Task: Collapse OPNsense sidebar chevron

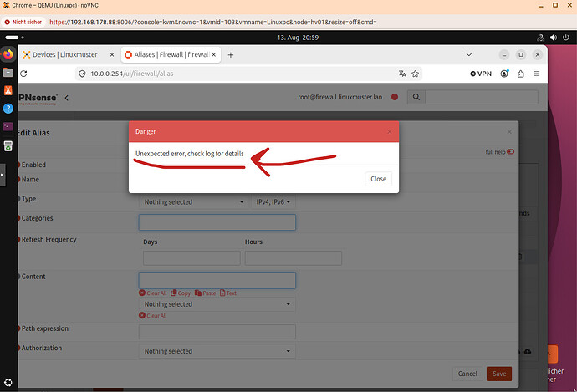Action: 67,98
